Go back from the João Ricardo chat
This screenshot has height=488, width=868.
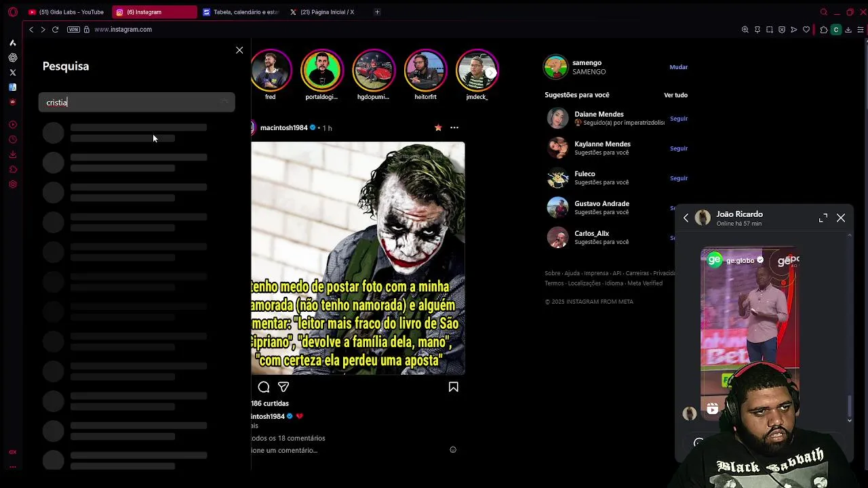point(686,218)
